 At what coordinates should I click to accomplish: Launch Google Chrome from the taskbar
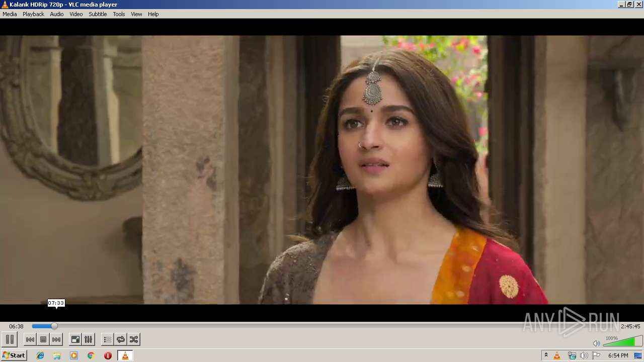coord(91,355)
